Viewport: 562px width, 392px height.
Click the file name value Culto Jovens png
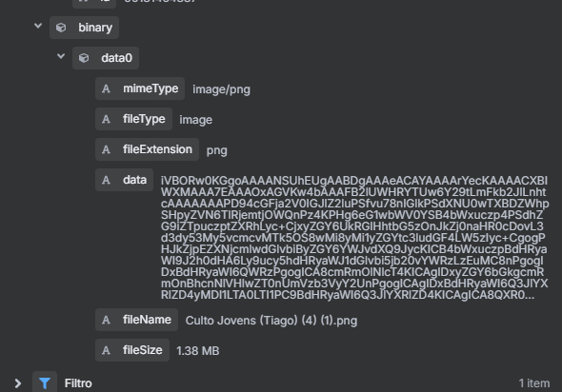point(271,321)
